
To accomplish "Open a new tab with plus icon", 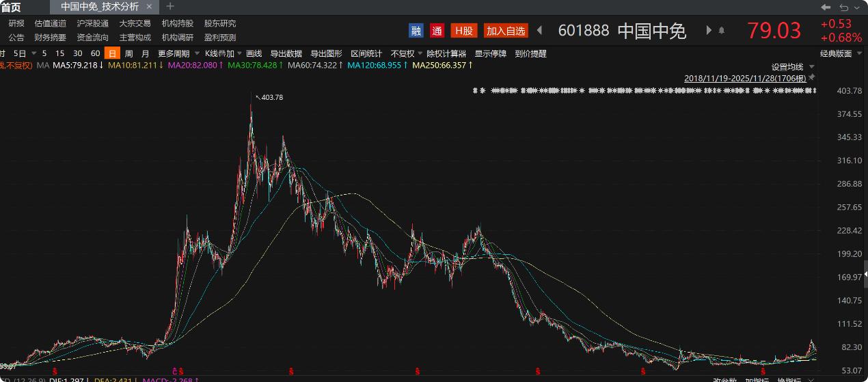I will (x=170, y=7).
